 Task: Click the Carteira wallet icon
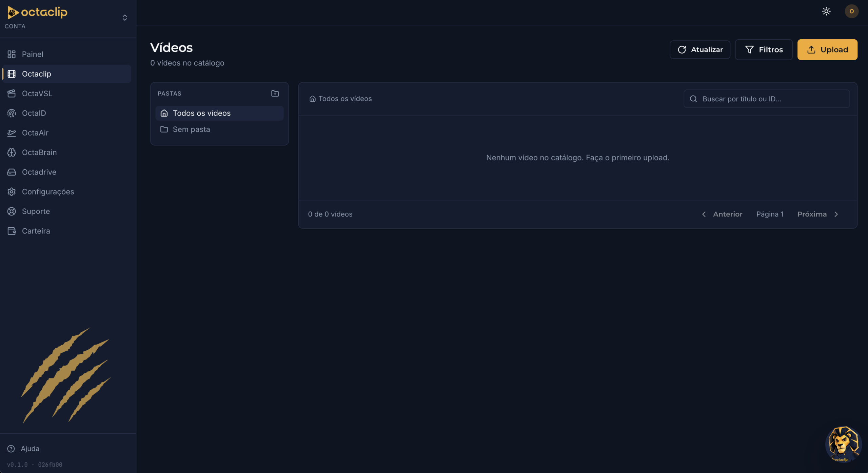(12, 231)
